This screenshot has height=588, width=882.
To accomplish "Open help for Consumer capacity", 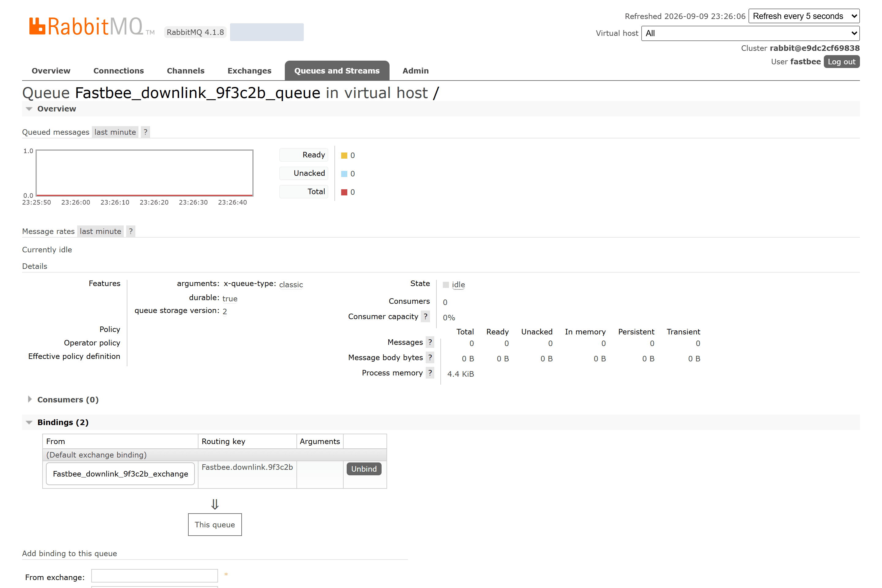I will click(x=426, y=316).
